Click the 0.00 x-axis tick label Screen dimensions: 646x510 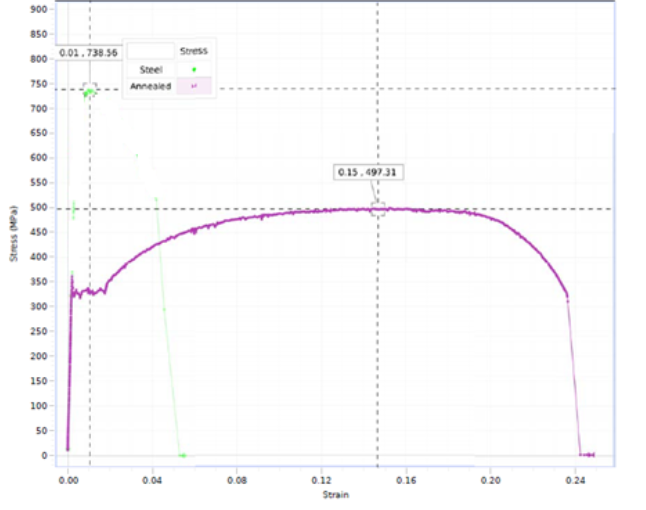coord(68,480)
